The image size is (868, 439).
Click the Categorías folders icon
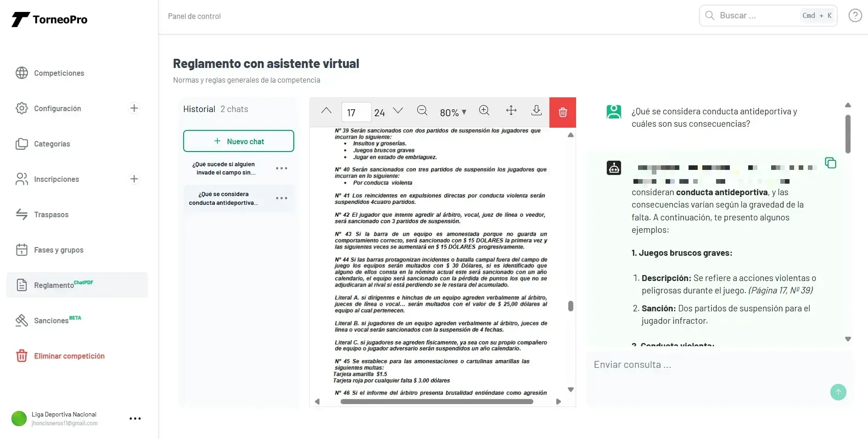(22, 144)
